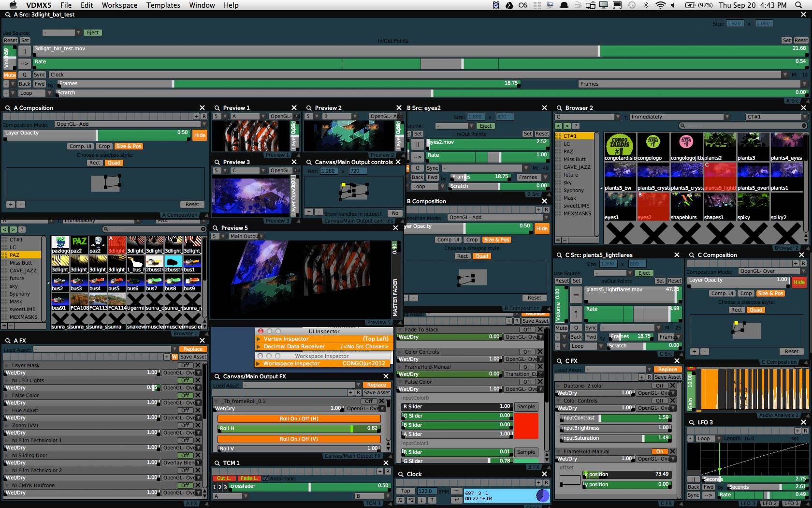Click the R button in A Composition preset bar
Screen dimensions: 812x508
coord(203,117)
